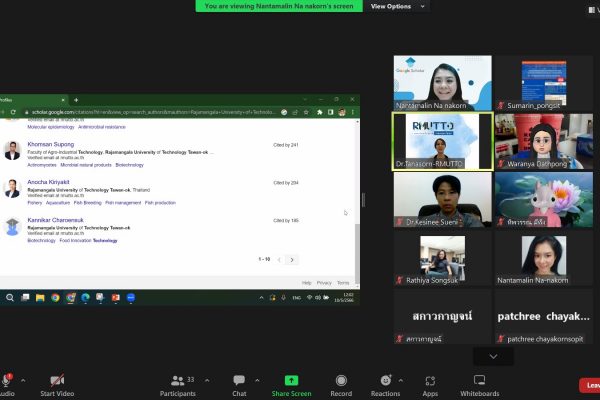
Task: Select Rathiya Songsuk video tile
Action: point(443,260)
